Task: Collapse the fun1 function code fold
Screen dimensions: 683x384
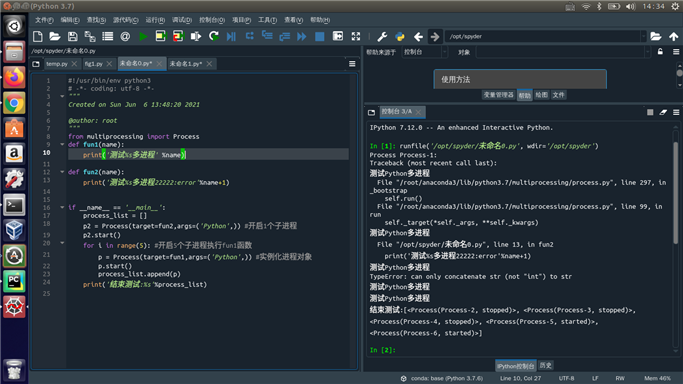Action: pos(62,145)
